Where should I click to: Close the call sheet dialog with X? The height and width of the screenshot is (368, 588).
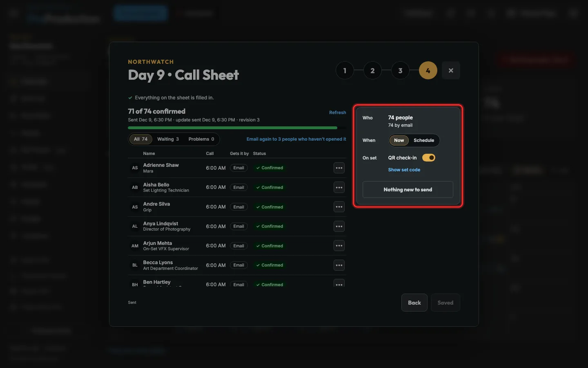451,70
